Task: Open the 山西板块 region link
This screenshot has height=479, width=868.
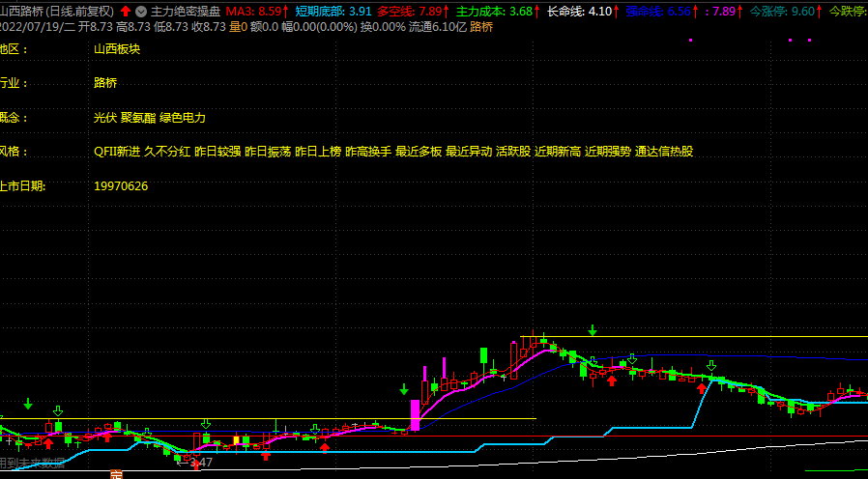Action: 117,48
